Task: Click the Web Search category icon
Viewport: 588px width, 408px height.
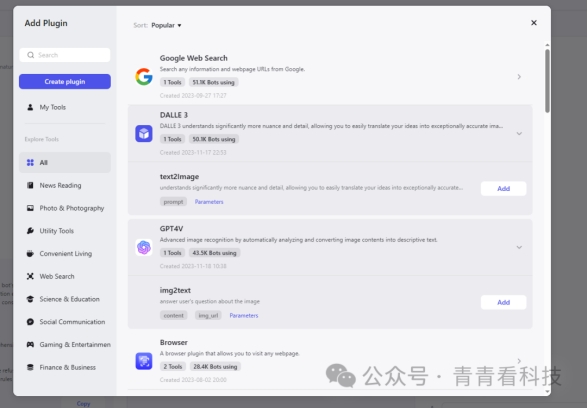Action: coord(30,276)
